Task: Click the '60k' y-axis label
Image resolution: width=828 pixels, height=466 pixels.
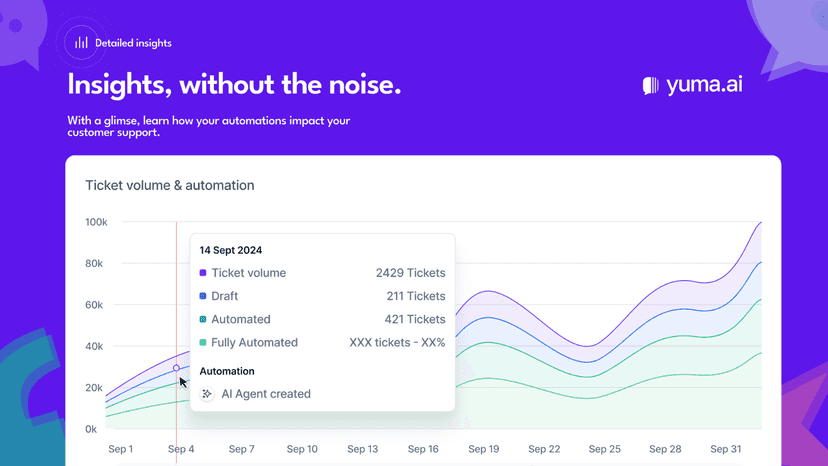Action: coord(94,305)
